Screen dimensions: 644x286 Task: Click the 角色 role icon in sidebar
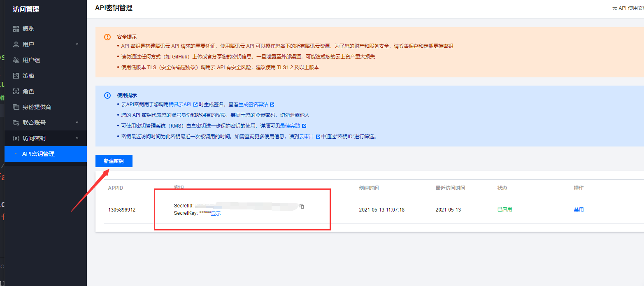tap(16, 91)
